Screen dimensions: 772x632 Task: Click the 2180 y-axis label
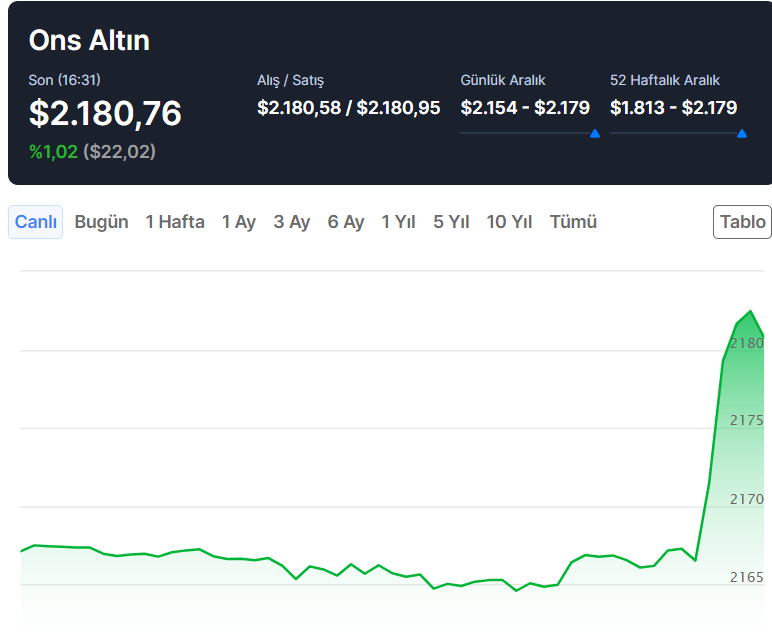pyautogui.click(x=746, y=343)
